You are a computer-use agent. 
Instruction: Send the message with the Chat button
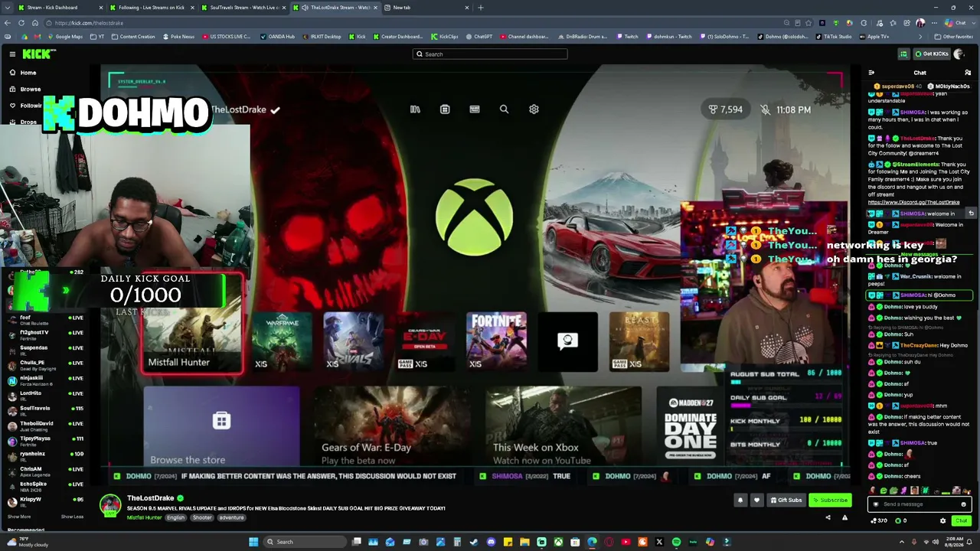point(961,521)
